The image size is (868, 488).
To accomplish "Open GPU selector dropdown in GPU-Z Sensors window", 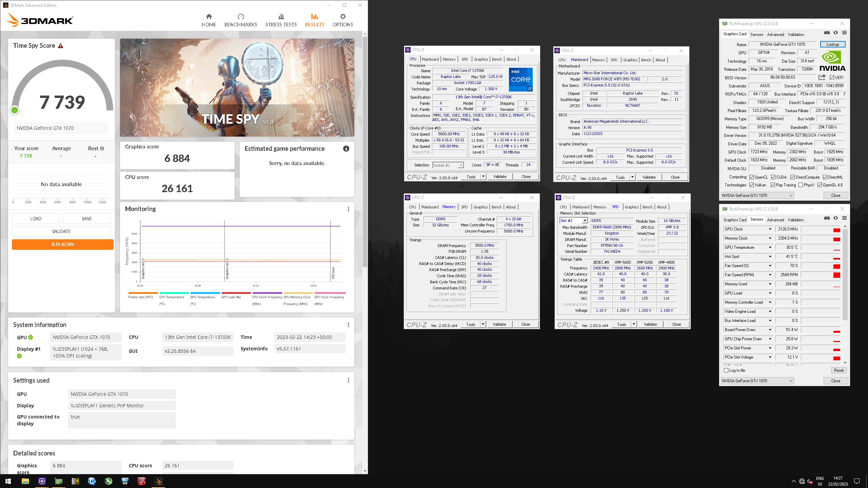I will click(x=757, y=381).
